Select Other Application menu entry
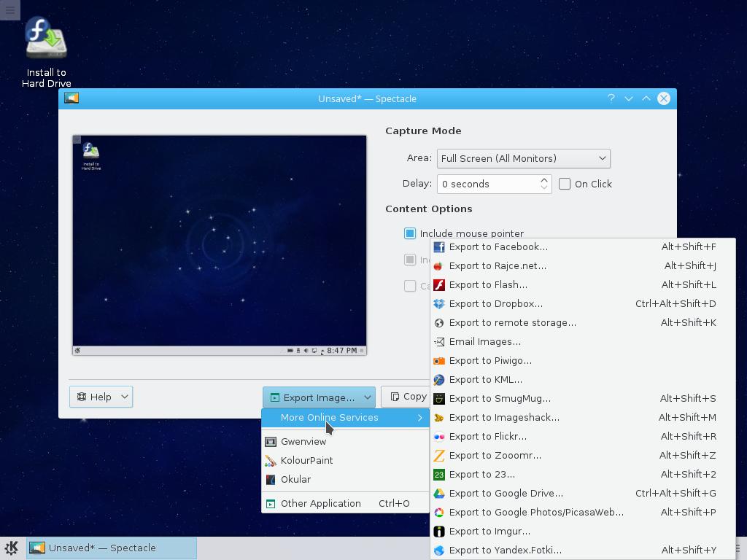The width and height of the screenshot is (747, 560). pyautogui.click(x=345, y=504)
